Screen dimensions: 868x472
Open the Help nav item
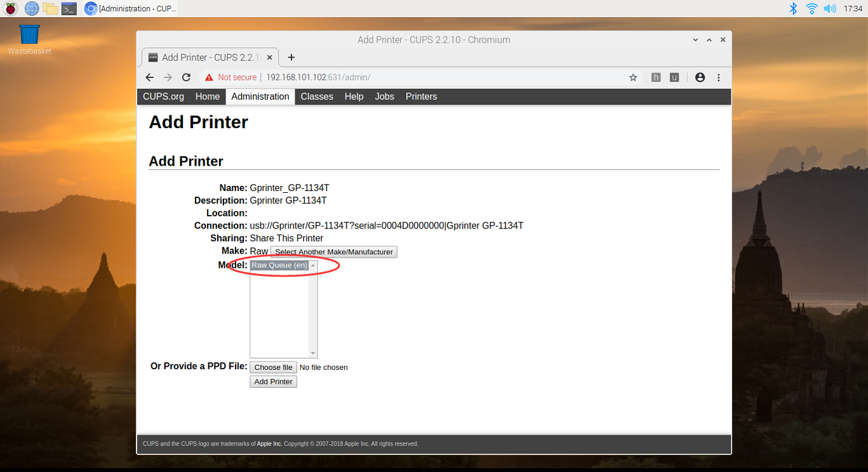[x=354, y=96]
